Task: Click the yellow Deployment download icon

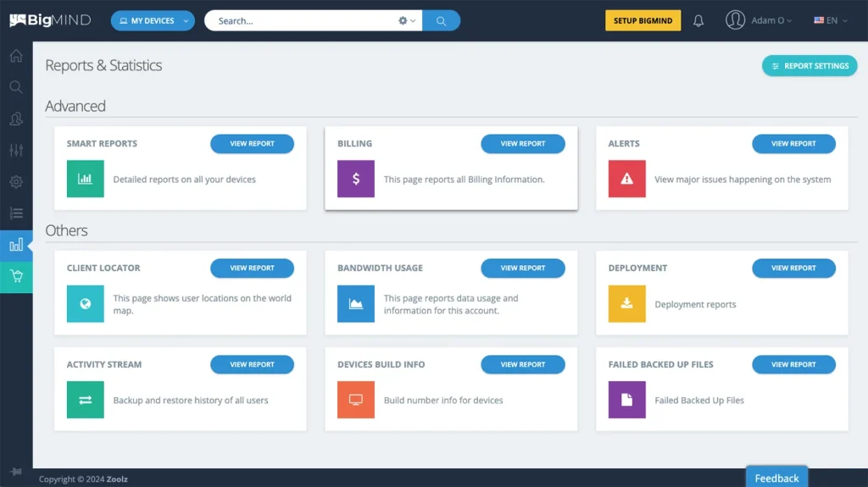Action: coord(626,304)
